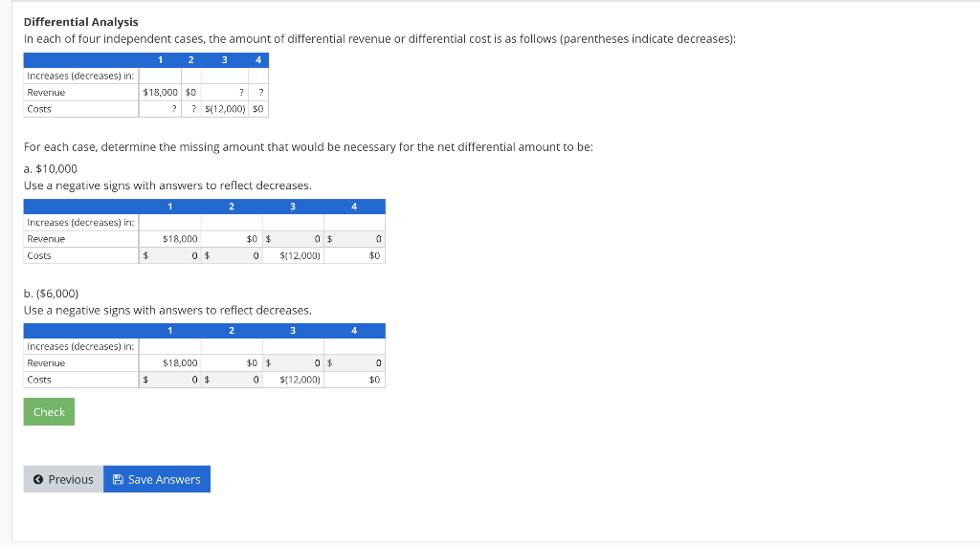Click the Differential Analysis heading
980x547 pixels.
81,22
